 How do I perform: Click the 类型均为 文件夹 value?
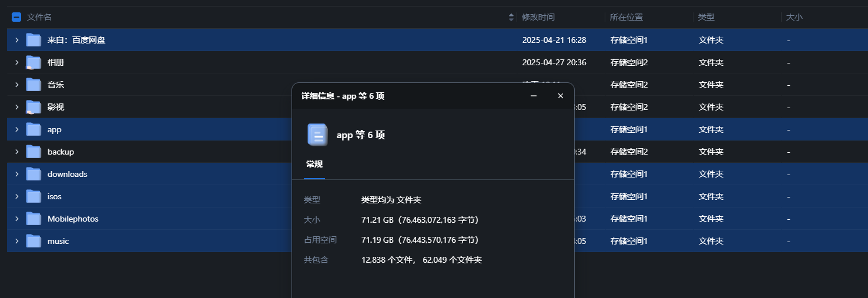point(391,200)
